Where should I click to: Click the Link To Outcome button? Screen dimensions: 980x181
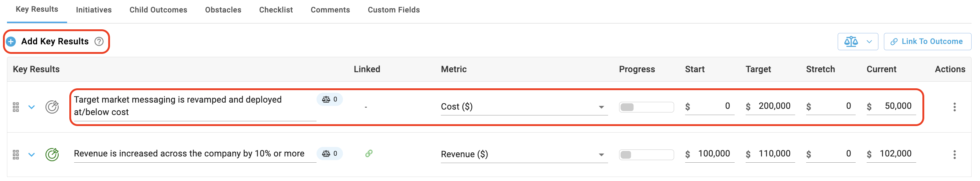[x=927, y=42]
